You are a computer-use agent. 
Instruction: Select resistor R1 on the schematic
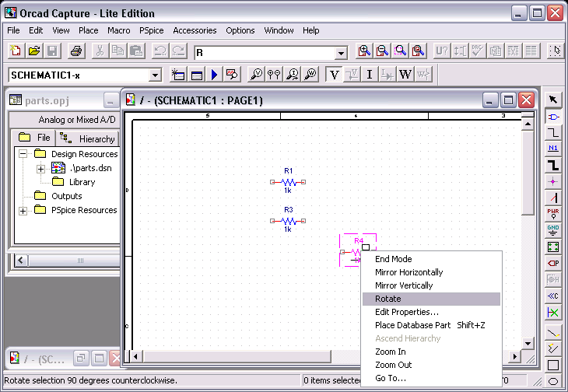tap(288, 182)
